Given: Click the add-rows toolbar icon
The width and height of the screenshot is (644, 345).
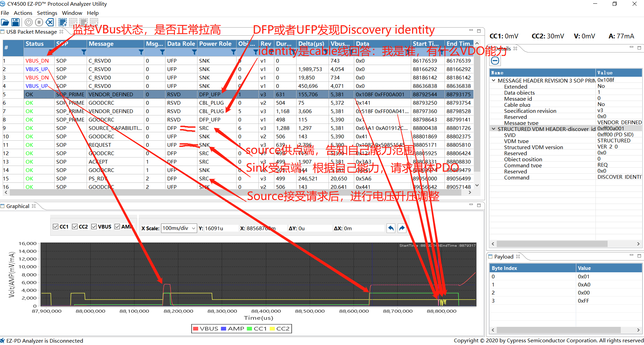Looking at the screenshot, I should pyautogui.click(x=63, y=23).
